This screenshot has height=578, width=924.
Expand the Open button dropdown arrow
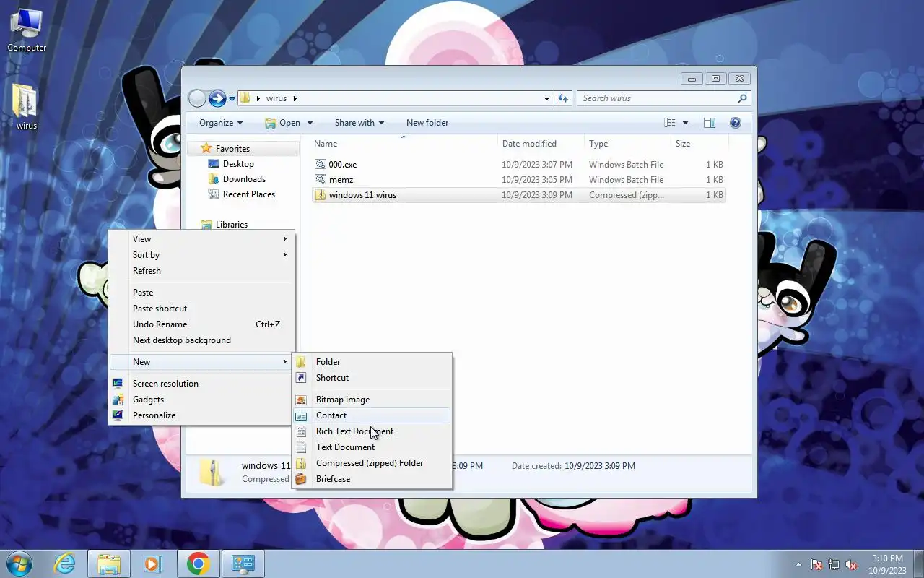click(x=310, y=123)
